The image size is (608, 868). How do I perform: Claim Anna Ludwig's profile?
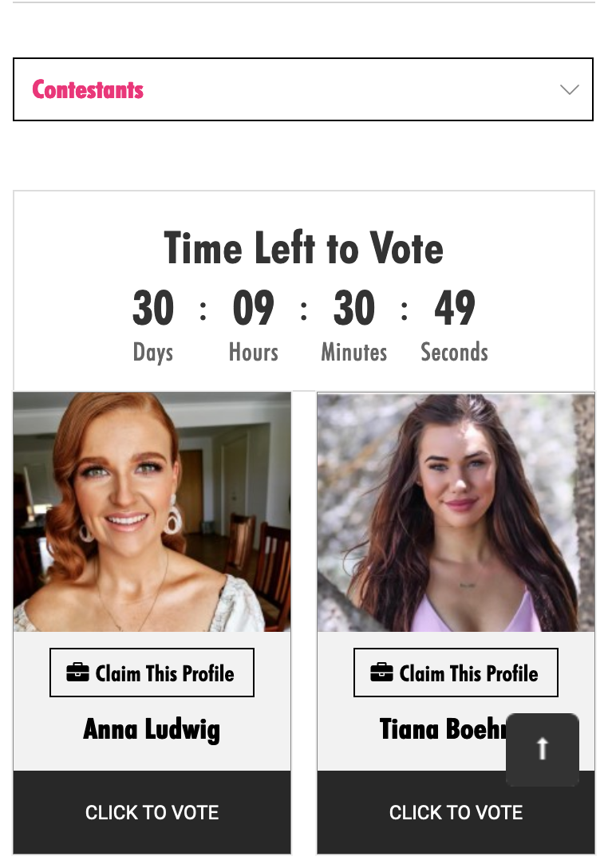click(x=152, y=673)
